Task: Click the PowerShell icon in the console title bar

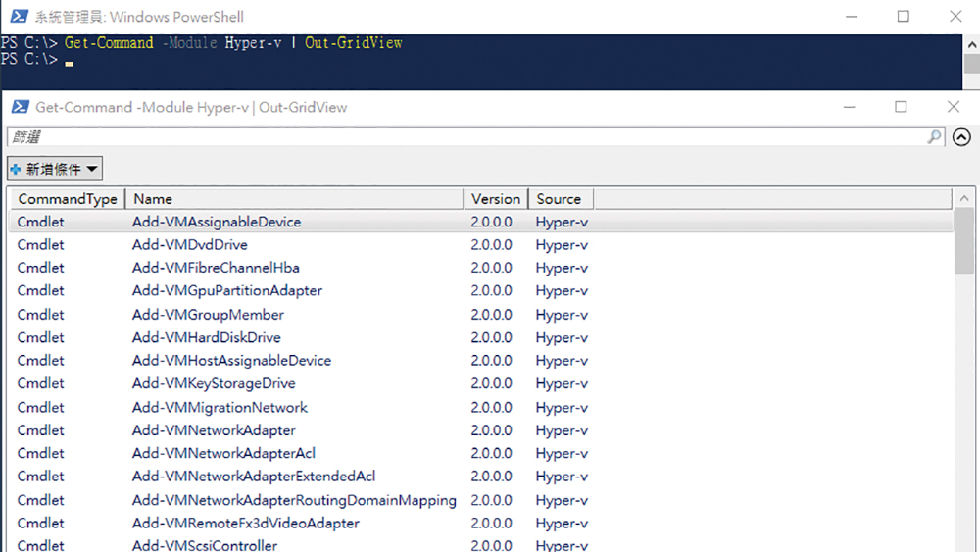Action: point(19,17)
